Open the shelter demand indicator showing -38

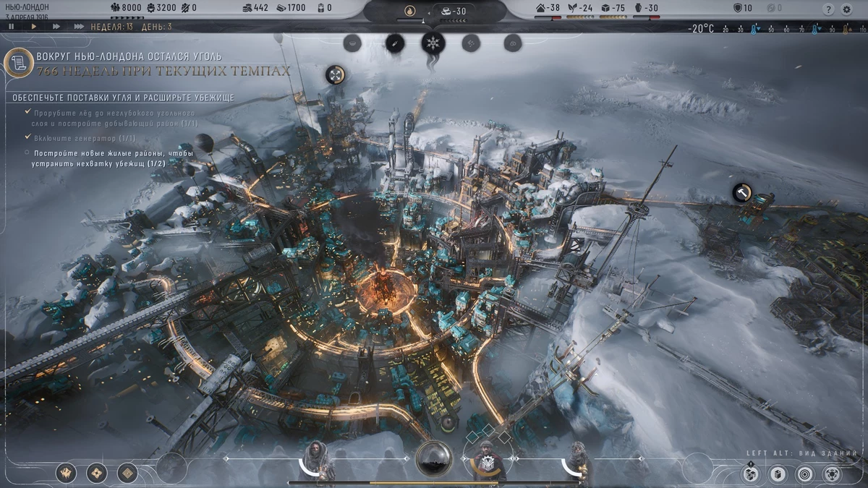pos(548,8)
